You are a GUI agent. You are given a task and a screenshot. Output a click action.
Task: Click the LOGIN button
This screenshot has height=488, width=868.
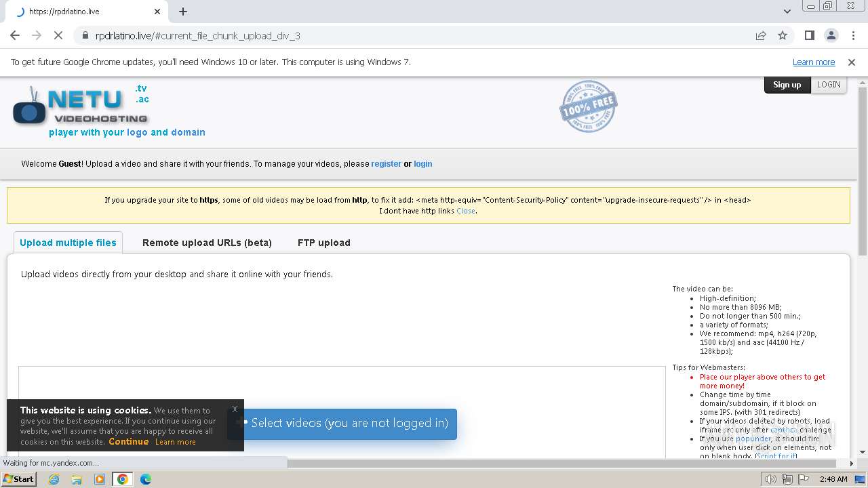tap(829, 85)
